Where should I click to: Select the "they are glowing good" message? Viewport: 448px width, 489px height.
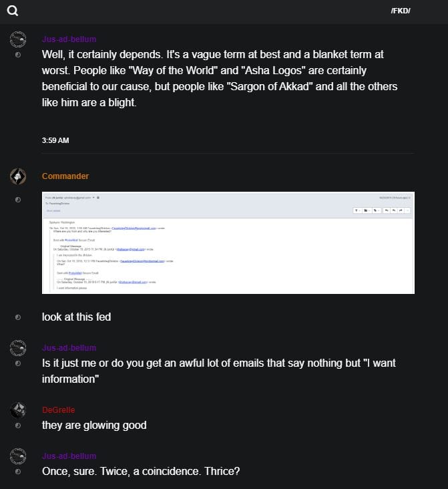coord(94,425)
